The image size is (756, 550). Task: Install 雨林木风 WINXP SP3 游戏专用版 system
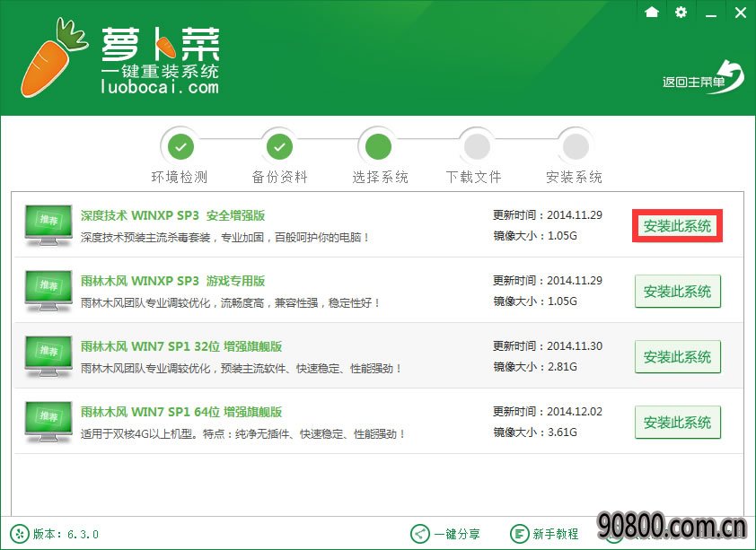(677, 292)
